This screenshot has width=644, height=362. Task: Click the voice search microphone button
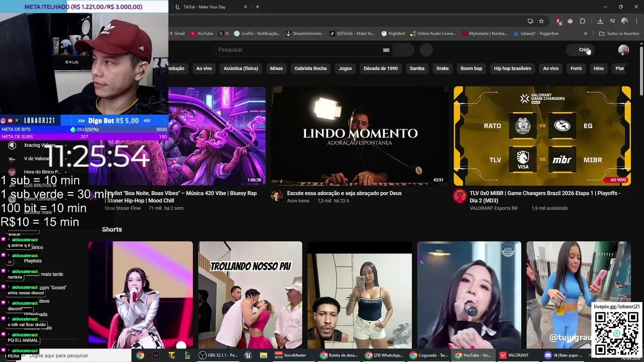(x=426, y=50)
